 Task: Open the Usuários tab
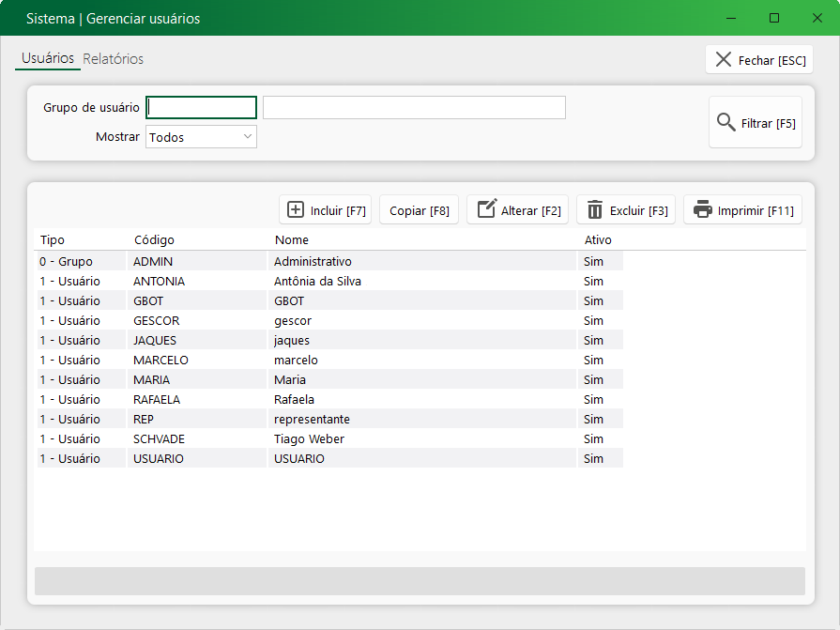click(x=47, y=58)
